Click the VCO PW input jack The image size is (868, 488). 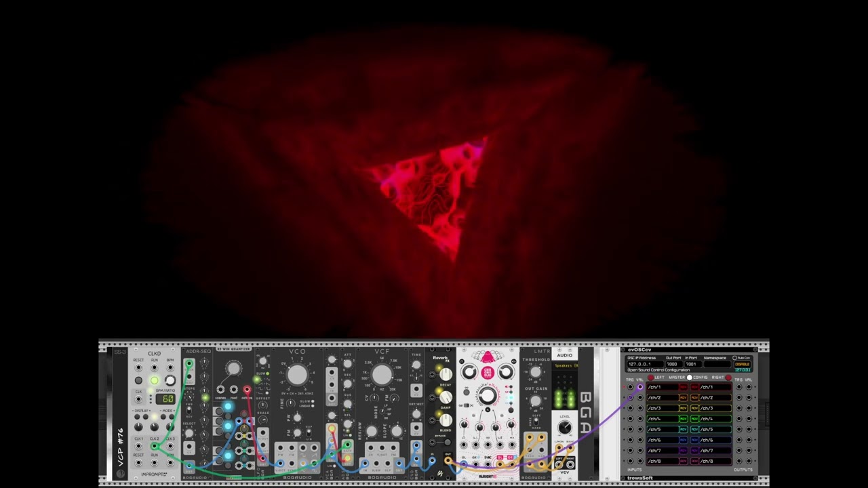tap(280, 447)
